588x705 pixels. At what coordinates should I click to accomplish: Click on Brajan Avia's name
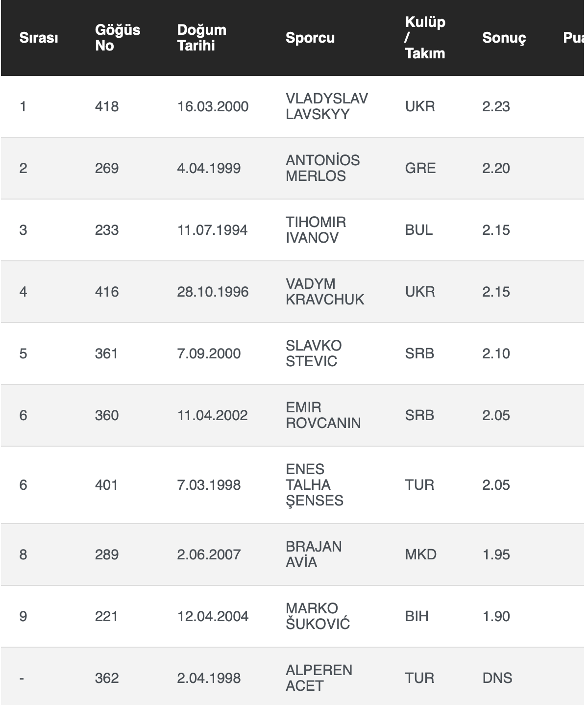tap(314, 554)
